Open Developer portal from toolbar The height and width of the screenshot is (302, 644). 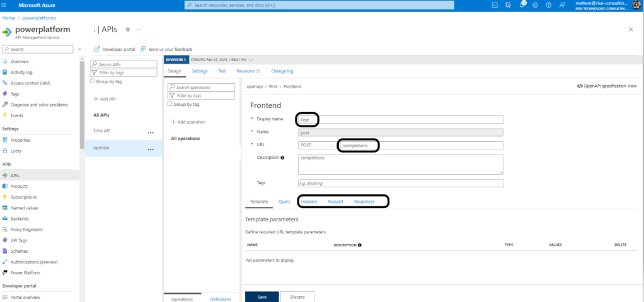tap(114, 49)
